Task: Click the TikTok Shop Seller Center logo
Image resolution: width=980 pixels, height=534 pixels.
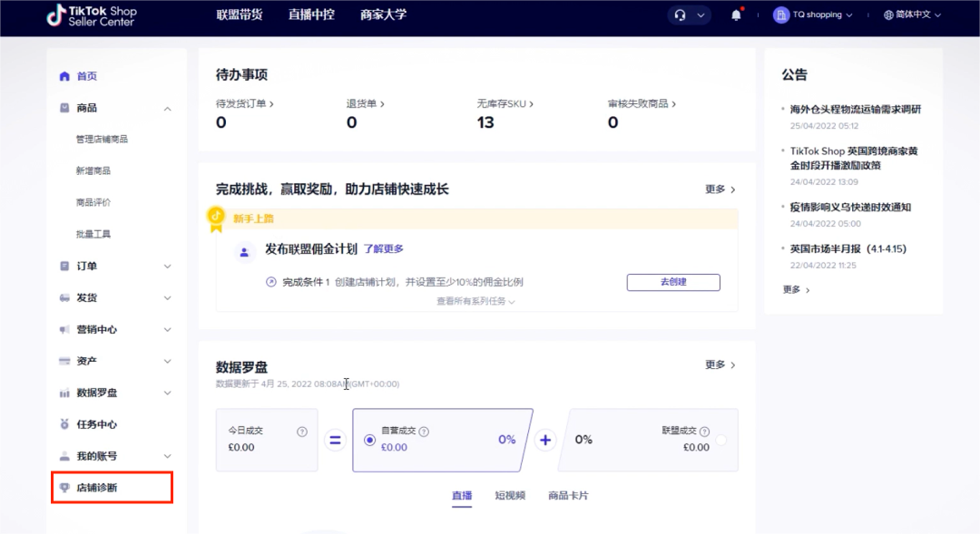Action: click(x=92, y=16)
